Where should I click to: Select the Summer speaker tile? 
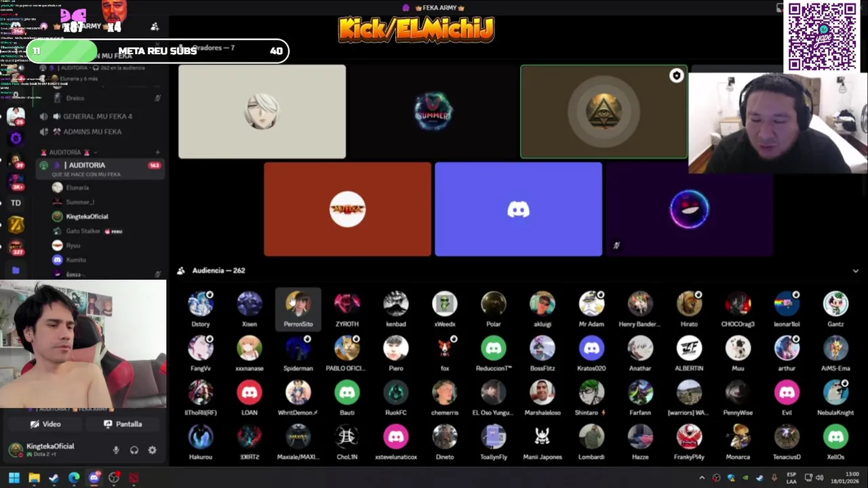pos(433,112)
